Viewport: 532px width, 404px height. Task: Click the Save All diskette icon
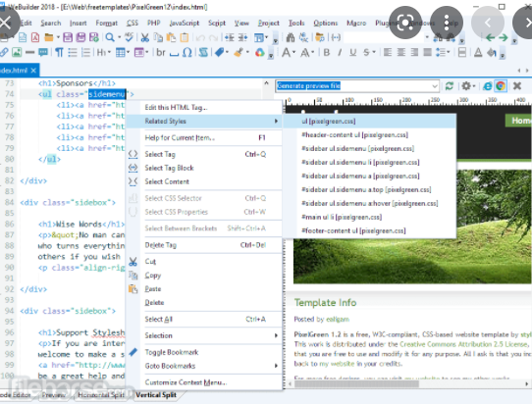tap(80, 37)
